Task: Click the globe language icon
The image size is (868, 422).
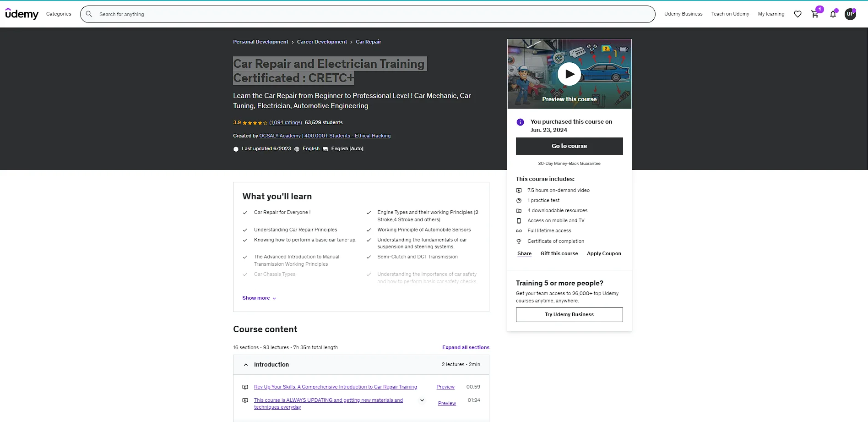Action: (297, 149)
